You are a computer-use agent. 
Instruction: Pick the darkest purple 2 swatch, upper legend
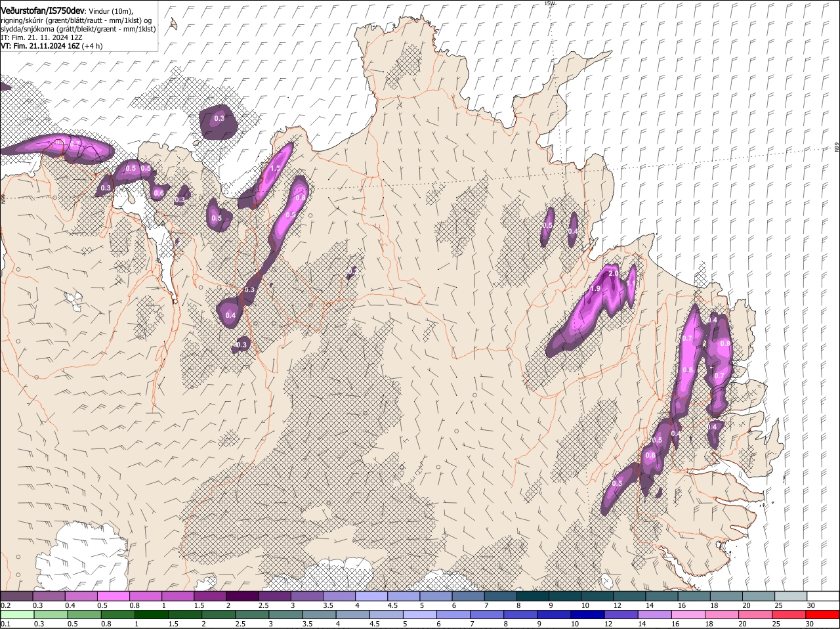tap(242, 596)
